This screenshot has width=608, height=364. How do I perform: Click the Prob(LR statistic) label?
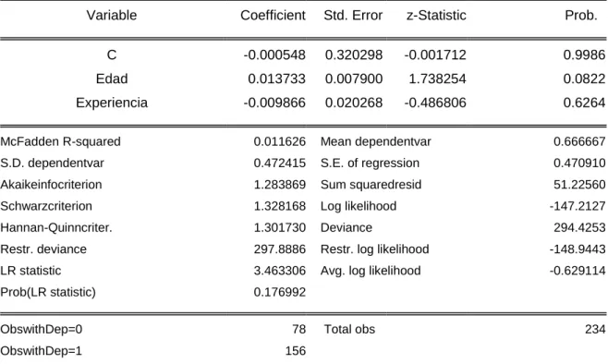(48, 292)
